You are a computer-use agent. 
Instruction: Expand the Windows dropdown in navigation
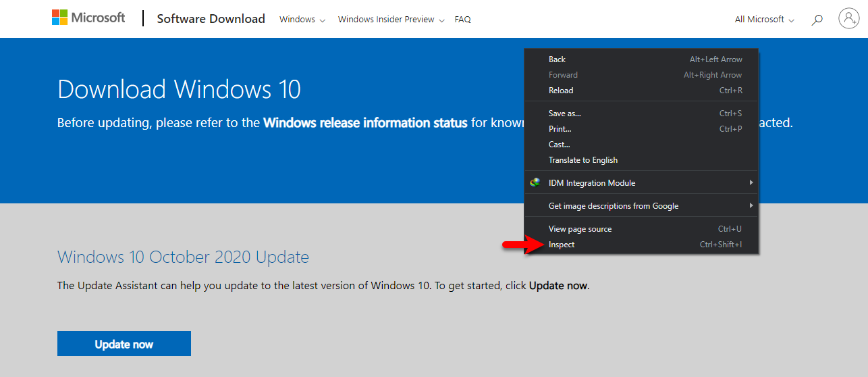302,20
